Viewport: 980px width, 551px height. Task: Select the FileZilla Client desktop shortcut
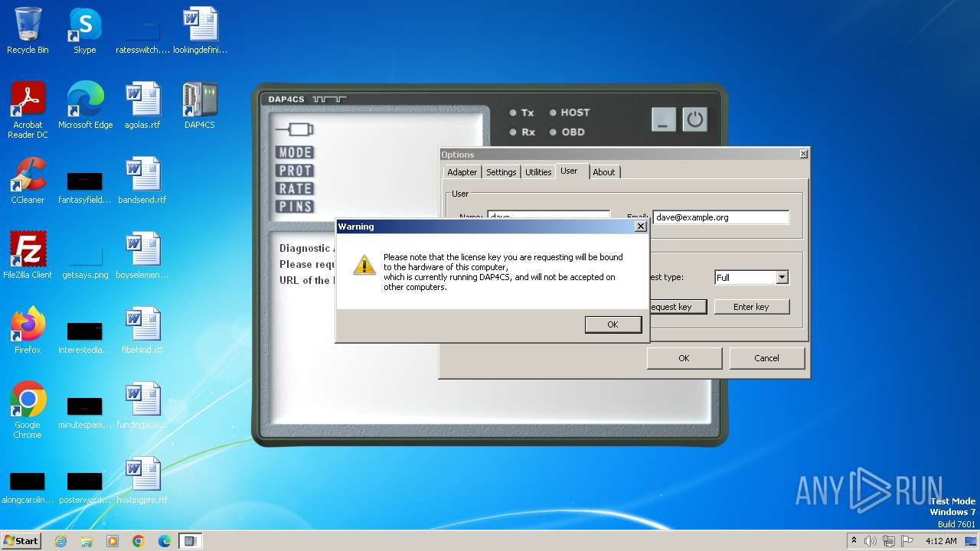coord(28,256)
